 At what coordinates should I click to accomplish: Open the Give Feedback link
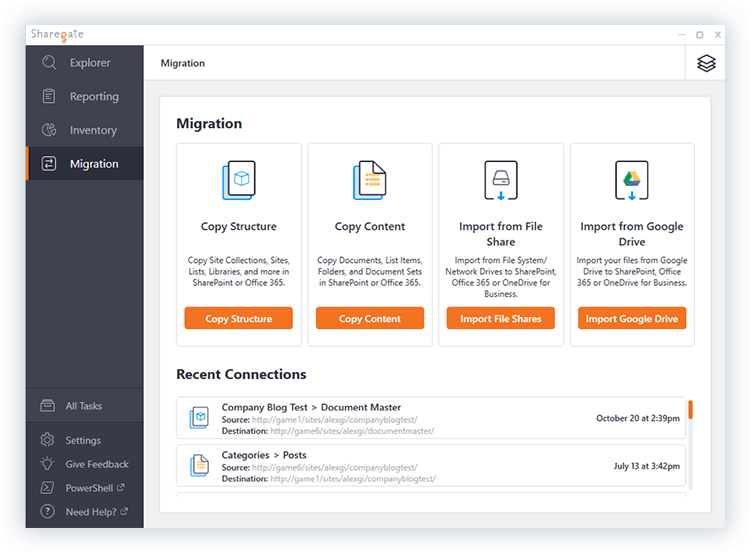coord(85,464)
